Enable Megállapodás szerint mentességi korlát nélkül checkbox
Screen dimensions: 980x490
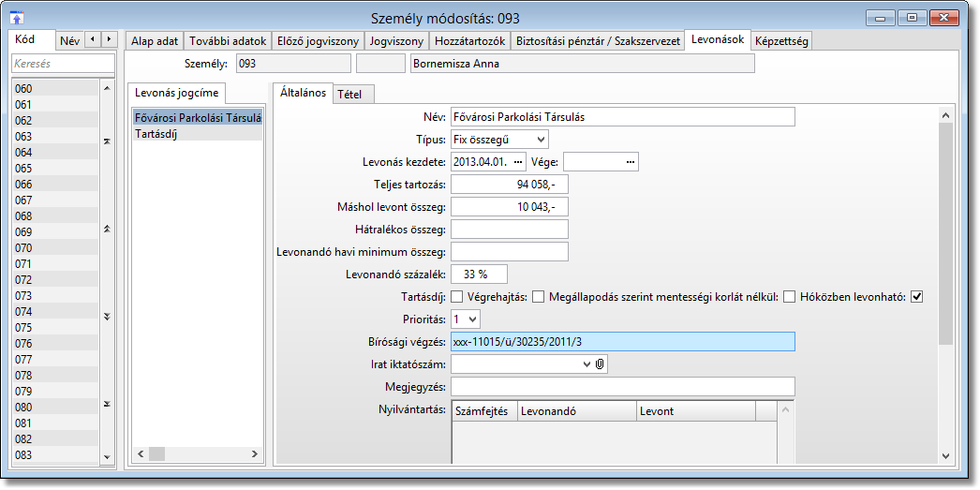click(790, 297)
